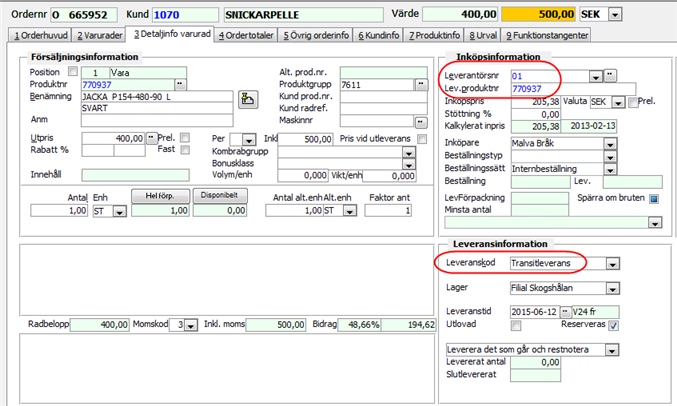Open the Enh ST unit dropdown
Image resolution: width=677 pixels, height=406 pixels.
click(x=120, y=211)
